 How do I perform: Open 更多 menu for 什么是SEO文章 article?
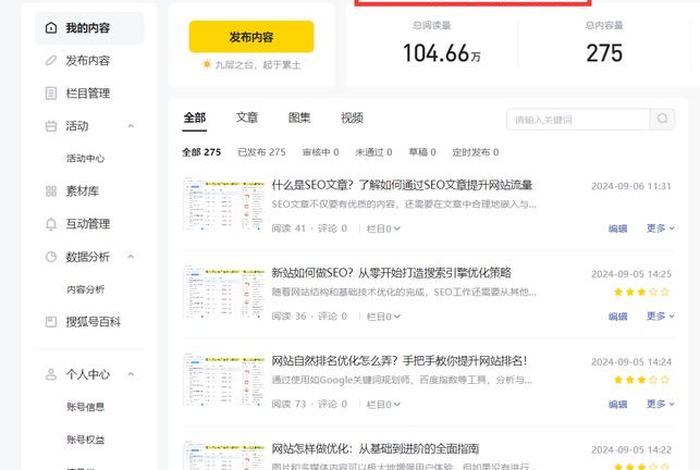click(x=660, y=228)
